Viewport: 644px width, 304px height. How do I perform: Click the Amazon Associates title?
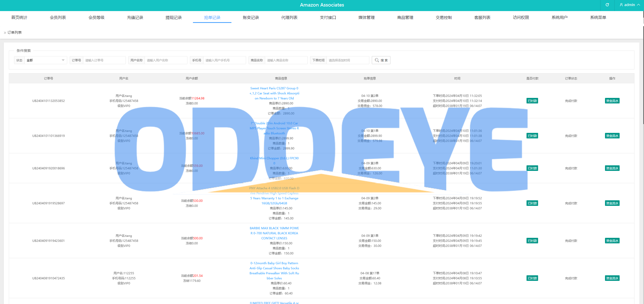(x=322, y=5)
